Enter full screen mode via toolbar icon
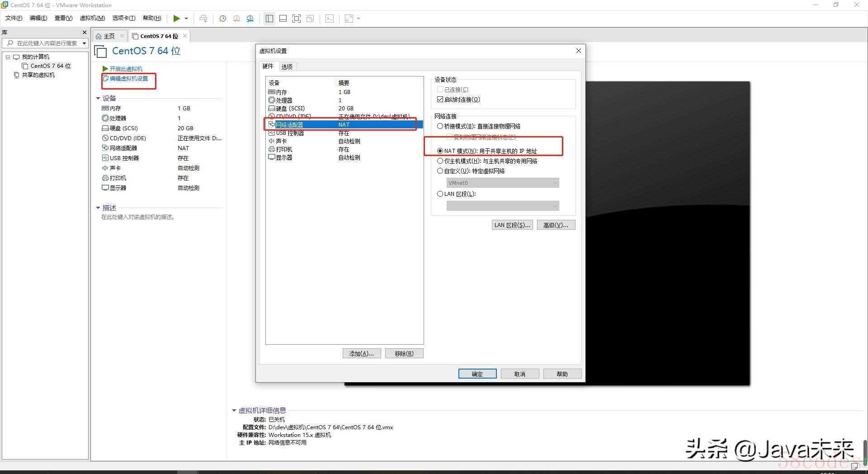The height and width of the screenshot is (474, 868). point(297,19)
